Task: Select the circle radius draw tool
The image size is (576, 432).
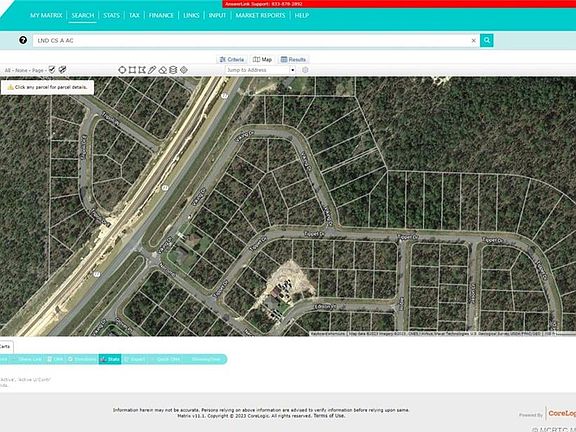Action: point(122,70)
